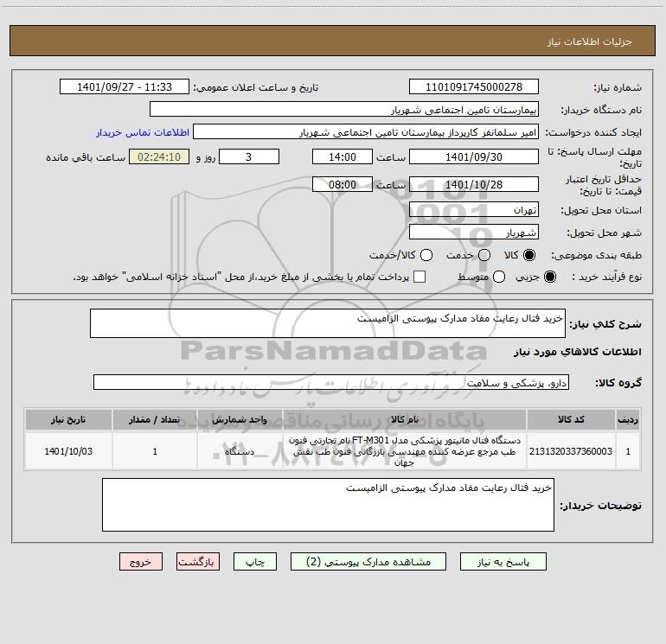Click the اطلاعات کالاهای مورد نیاز section heading

pyautogui.click(x=578, y=352)
